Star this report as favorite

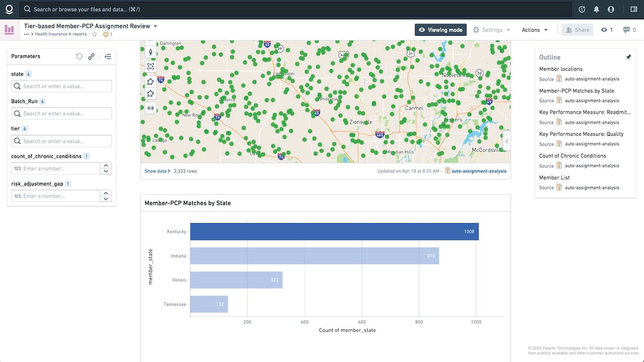pos(95,34)
